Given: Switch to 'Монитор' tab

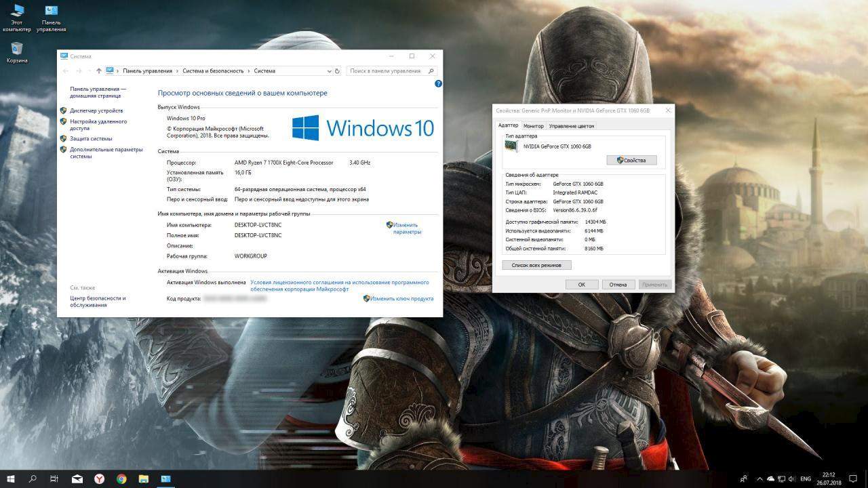Looking at the screenshot, I should (534, 126).
